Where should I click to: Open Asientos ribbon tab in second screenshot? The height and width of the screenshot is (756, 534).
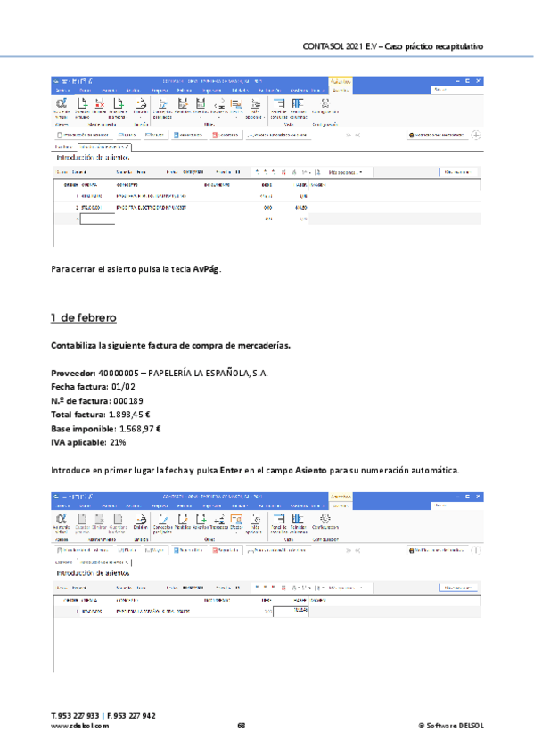click(x=341, y=505)
